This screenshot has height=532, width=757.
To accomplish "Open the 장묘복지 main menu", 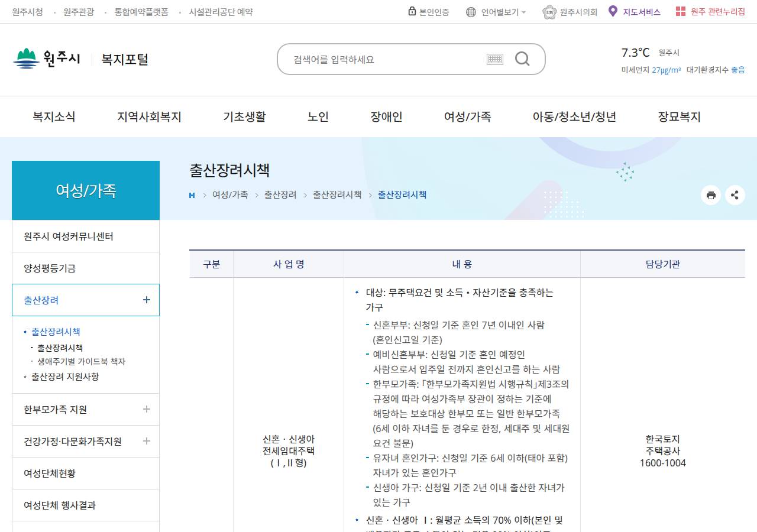I will tap(679, 116).
